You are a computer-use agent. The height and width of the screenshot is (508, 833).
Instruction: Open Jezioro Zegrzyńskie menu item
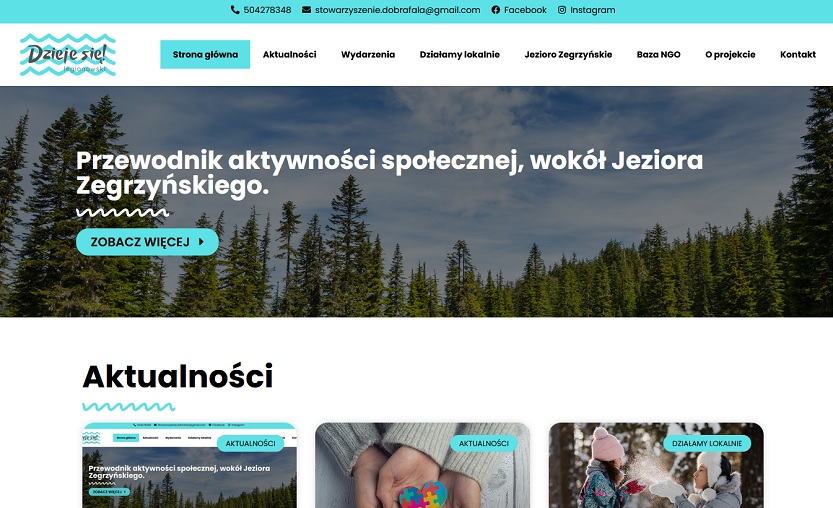click(x=568, y=54)
